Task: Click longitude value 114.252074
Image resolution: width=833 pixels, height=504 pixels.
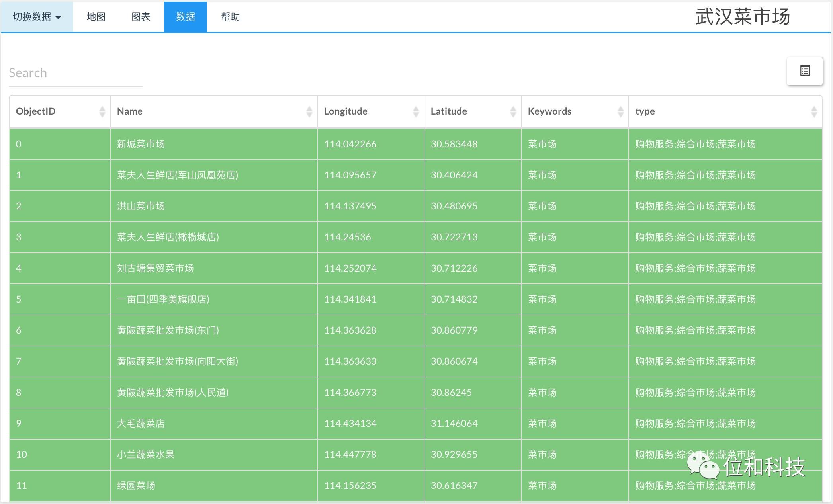Action: pyautogui.click(x=350, y=268)
